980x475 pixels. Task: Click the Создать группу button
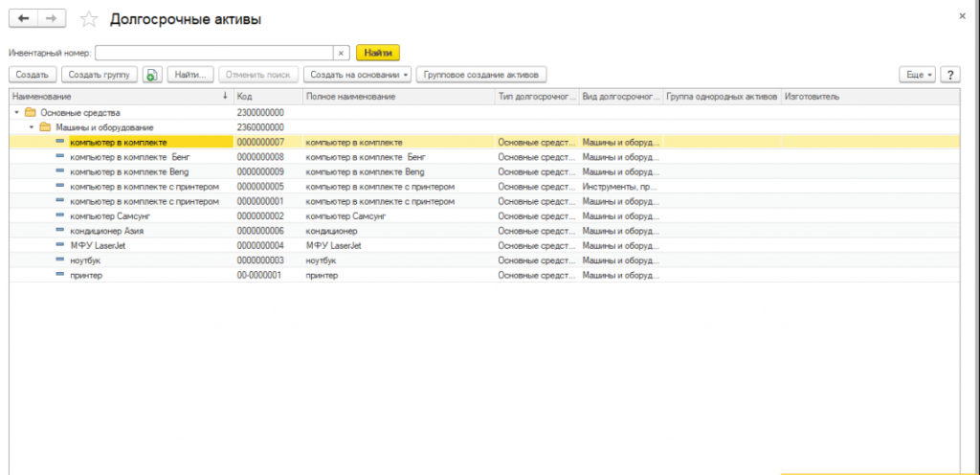pyautogui.click(x=100, y=74)
